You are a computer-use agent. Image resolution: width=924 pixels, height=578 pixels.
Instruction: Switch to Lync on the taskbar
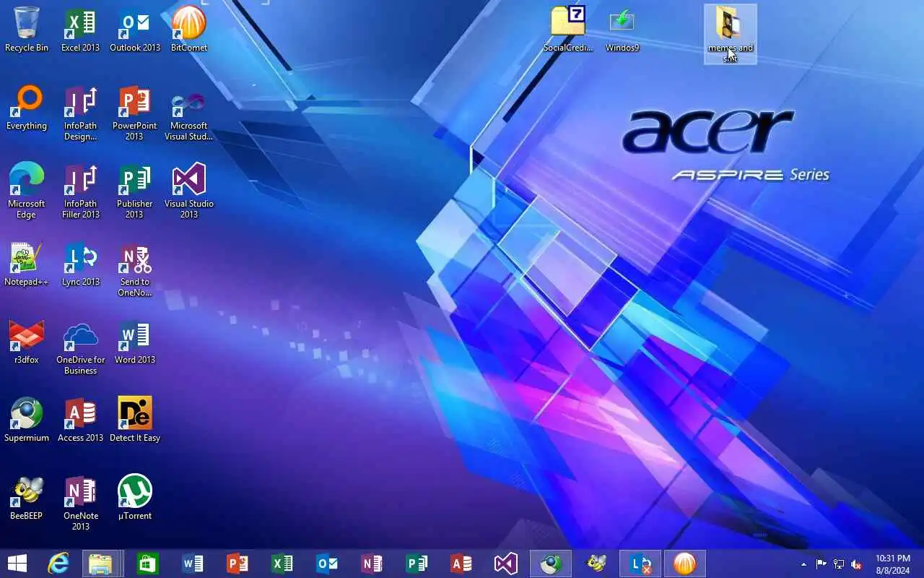[x=640, y=564]
